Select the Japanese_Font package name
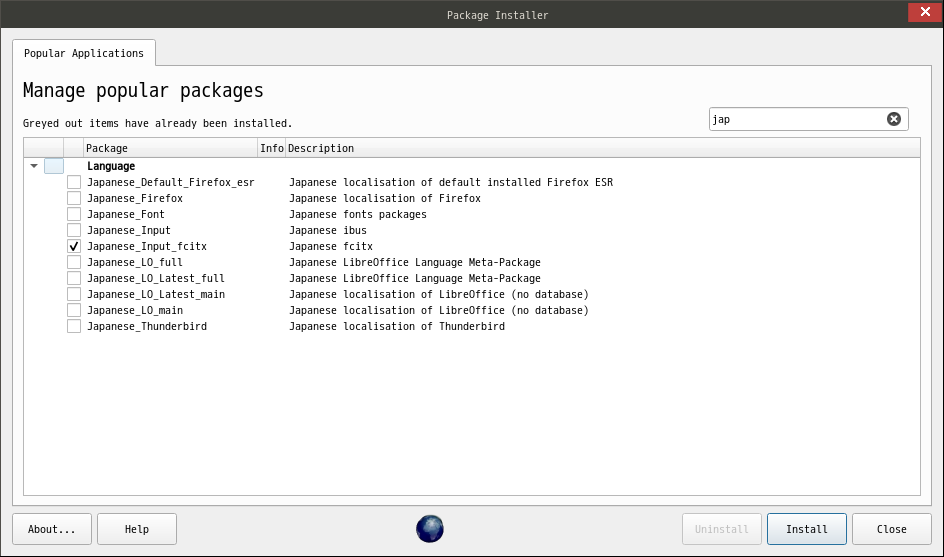 [x=126, y=214]
